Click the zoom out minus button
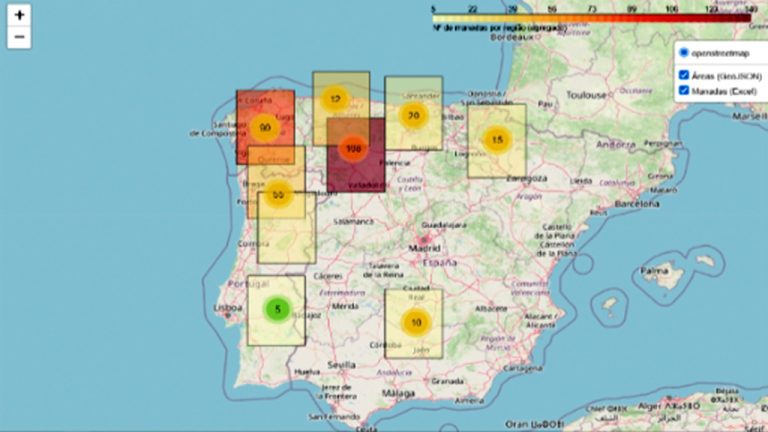Viewport: 768px width, 432px height. click(x=19, y=38)
